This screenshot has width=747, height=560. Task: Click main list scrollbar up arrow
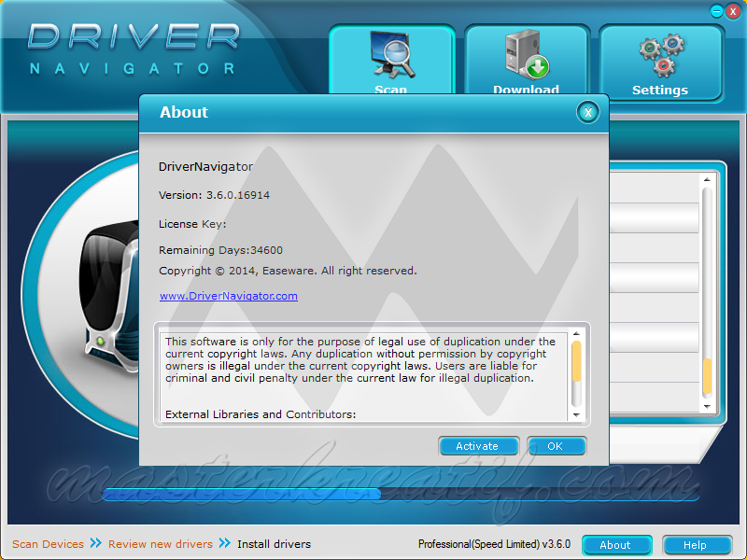707,179
